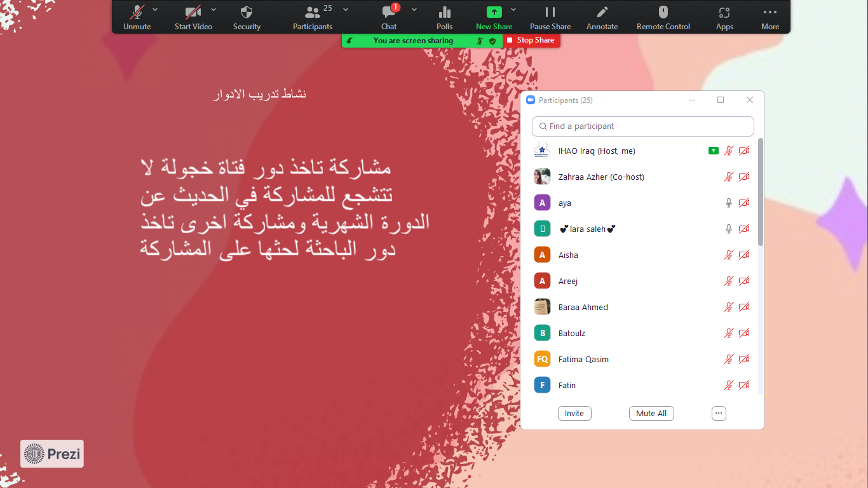Click the Start Video camera icon
This screenshot has height=488, width=868.
pyautogui.click(x=193, y=11)
